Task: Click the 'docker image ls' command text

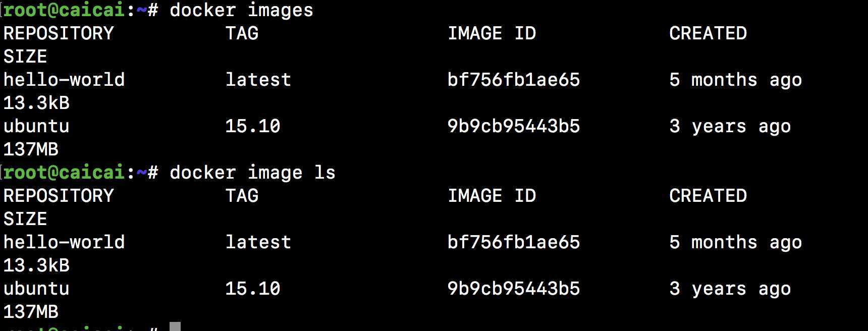Action: pyautogui.click(x=252, y=173)
